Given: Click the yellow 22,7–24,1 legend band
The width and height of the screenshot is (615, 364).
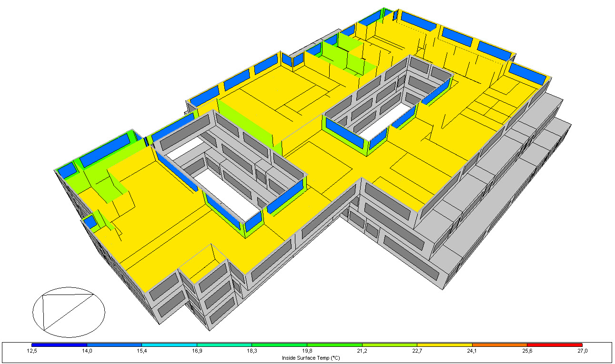Looking at the screenshot, I should (444, 344).
